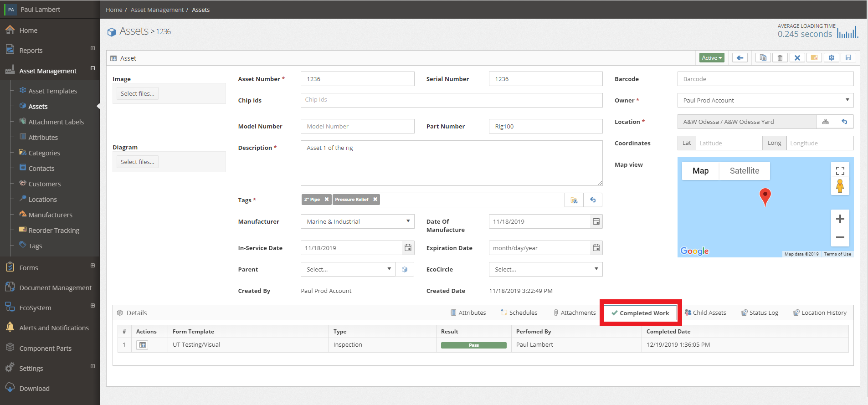Screen dimensions: 868x405
Task: Switch map to Satellite view
Action: point(745,171)
